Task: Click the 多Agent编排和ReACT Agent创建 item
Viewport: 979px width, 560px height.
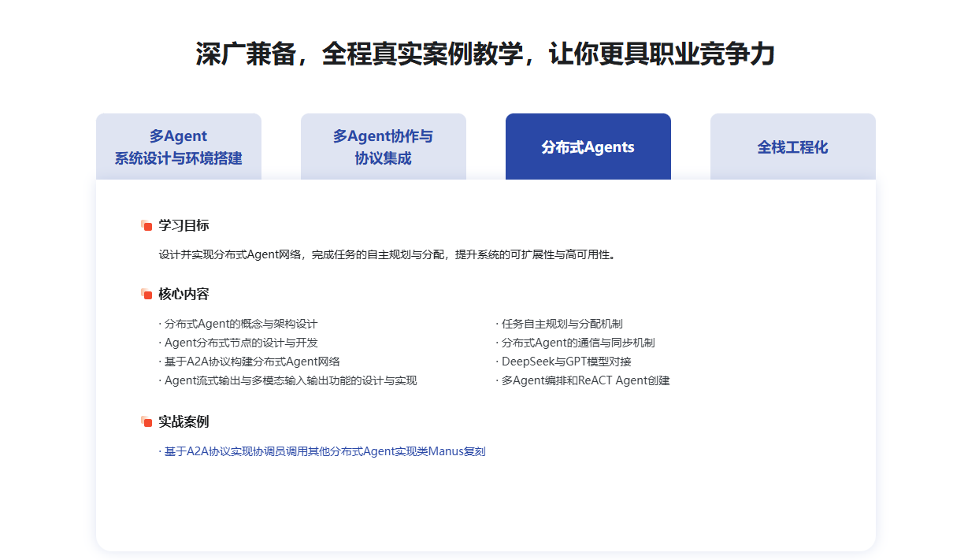Action: 584,380
